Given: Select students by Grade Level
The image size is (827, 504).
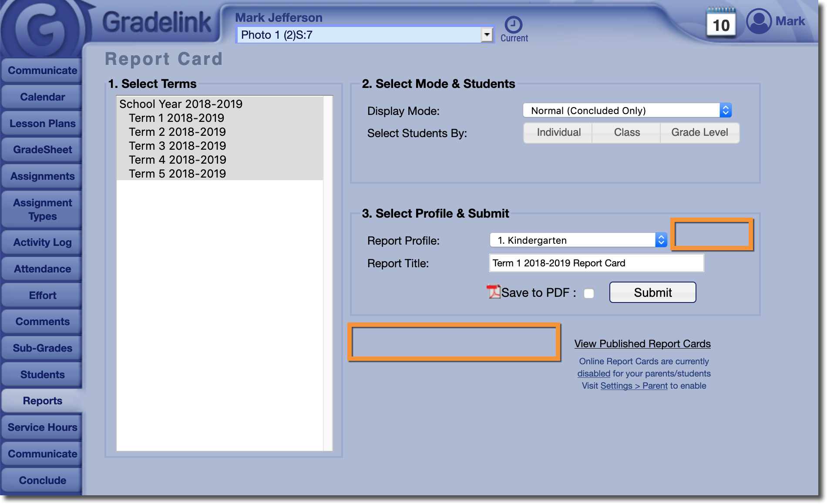Looking at the screenshot, I should [x=699, y=132].
